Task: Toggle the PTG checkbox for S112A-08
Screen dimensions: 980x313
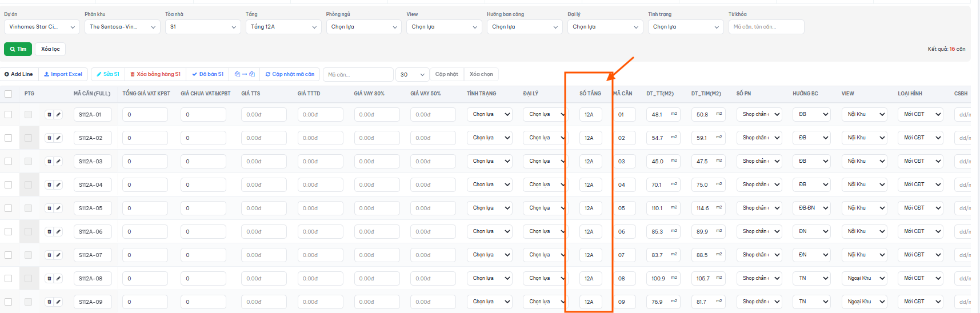Action: (28, 279)
